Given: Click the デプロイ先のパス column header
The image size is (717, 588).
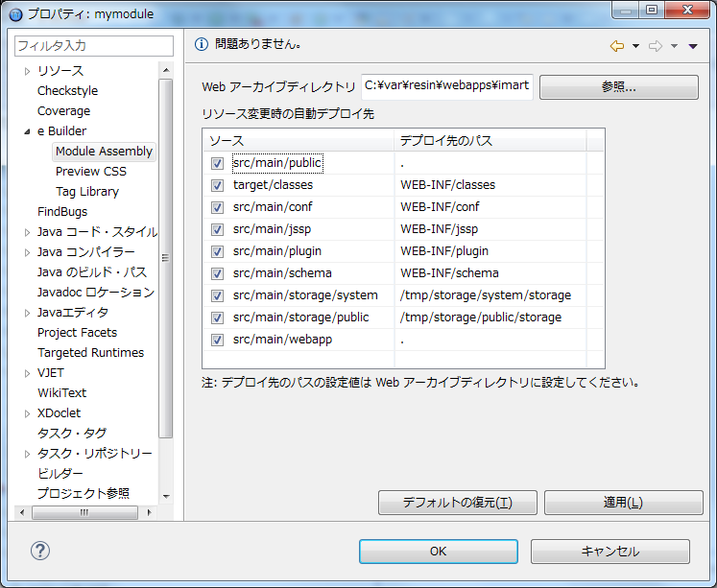Looking at the screenshot, I should 490,140.
